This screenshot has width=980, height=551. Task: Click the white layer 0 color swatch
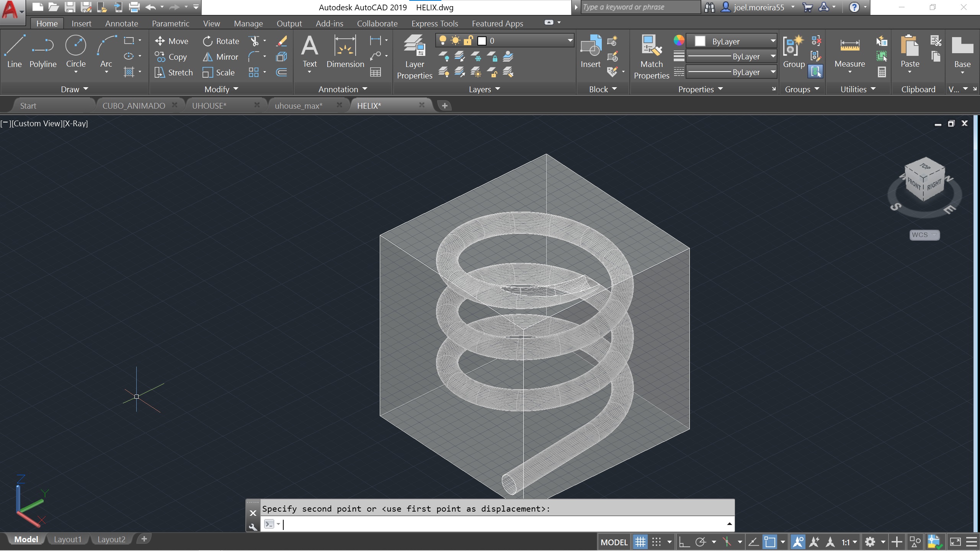(482, 41)
